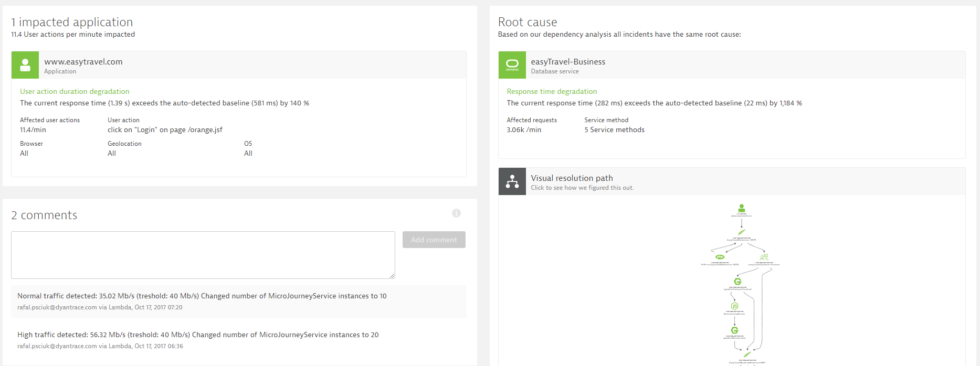Click the Tomcat easyTravel Customer Frontend node
Image resolution: width=980 pixels, height=366 pixels.
[x=764, y=257]
